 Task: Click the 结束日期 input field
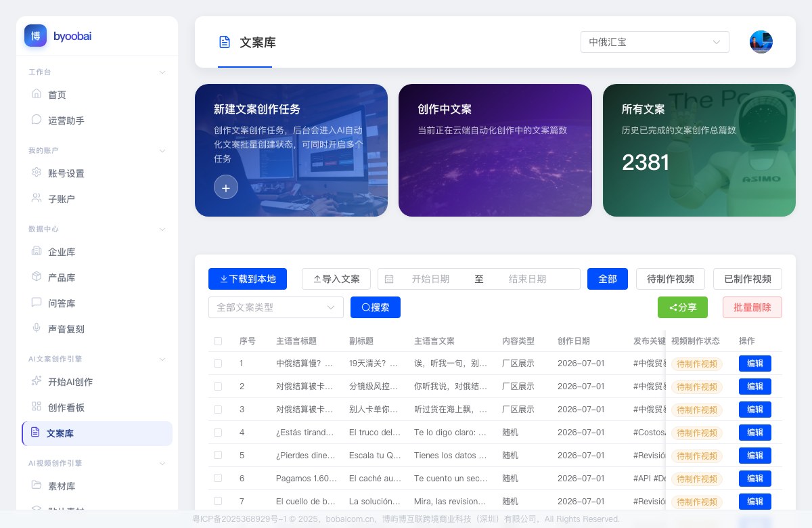527,279
